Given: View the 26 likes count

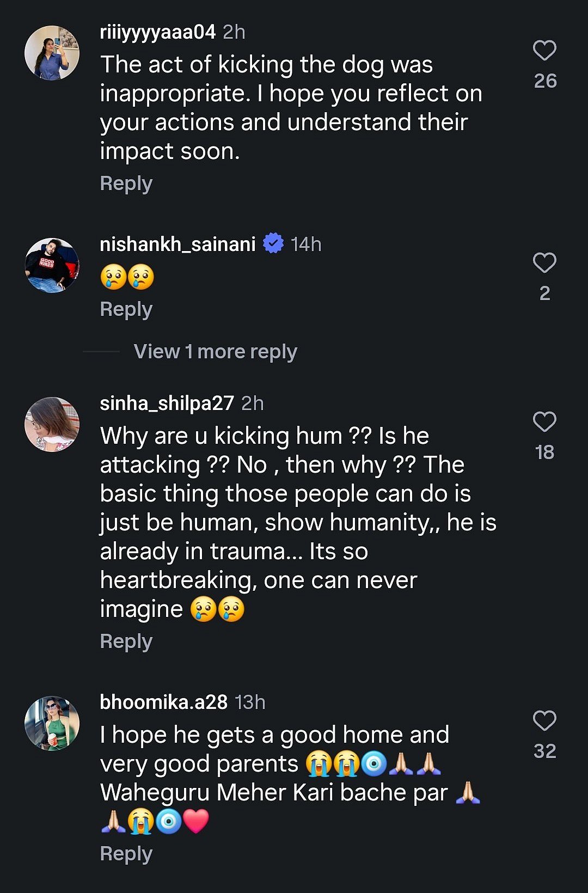Looking at the screenshot, I should tap(545, 81).
